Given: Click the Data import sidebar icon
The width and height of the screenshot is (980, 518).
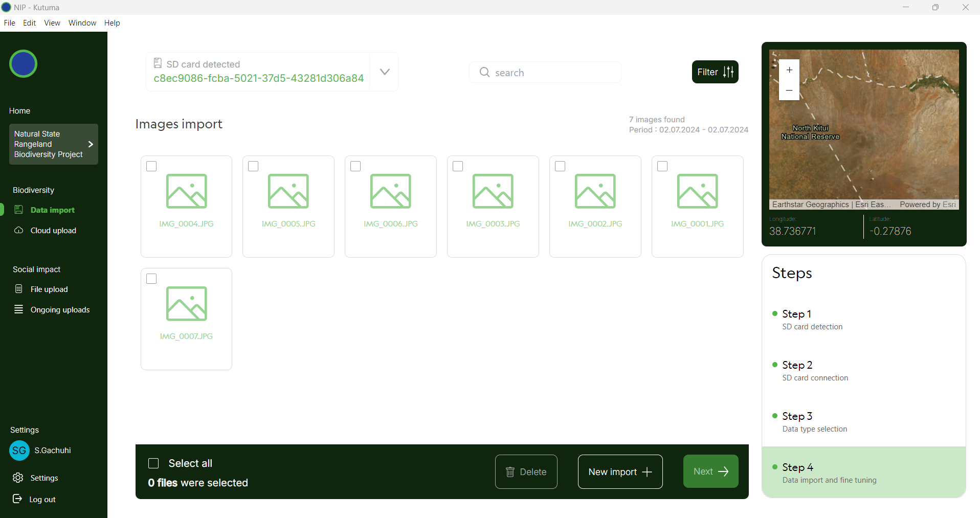Looking at the screenshot, I should point(19,210).
